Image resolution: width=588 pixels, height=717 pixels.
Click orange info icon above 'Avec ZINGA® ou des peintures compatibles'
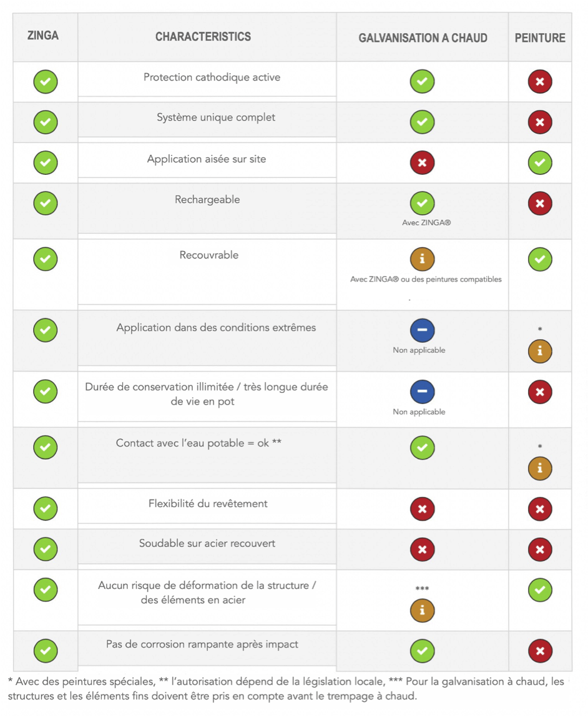coord(422,259)
